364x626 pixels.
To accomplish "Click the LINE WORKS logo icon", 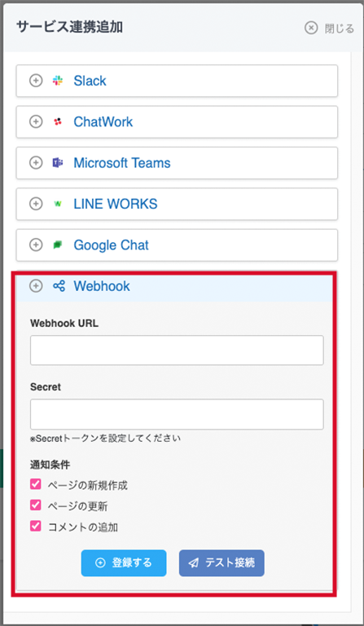I will (x=58, y=204).
